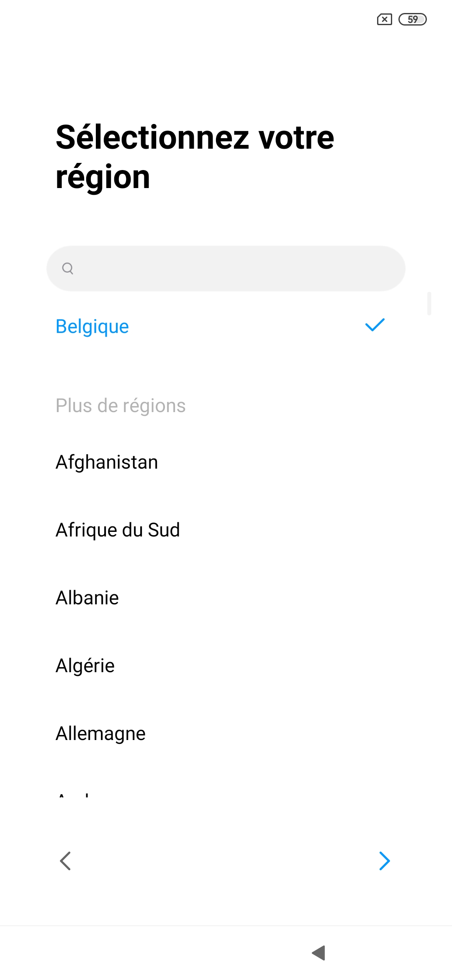The height and width of the screenshot is (980, 452).
Task: Tap the battery indicator showing 59
Action: [x=412, y=19]
